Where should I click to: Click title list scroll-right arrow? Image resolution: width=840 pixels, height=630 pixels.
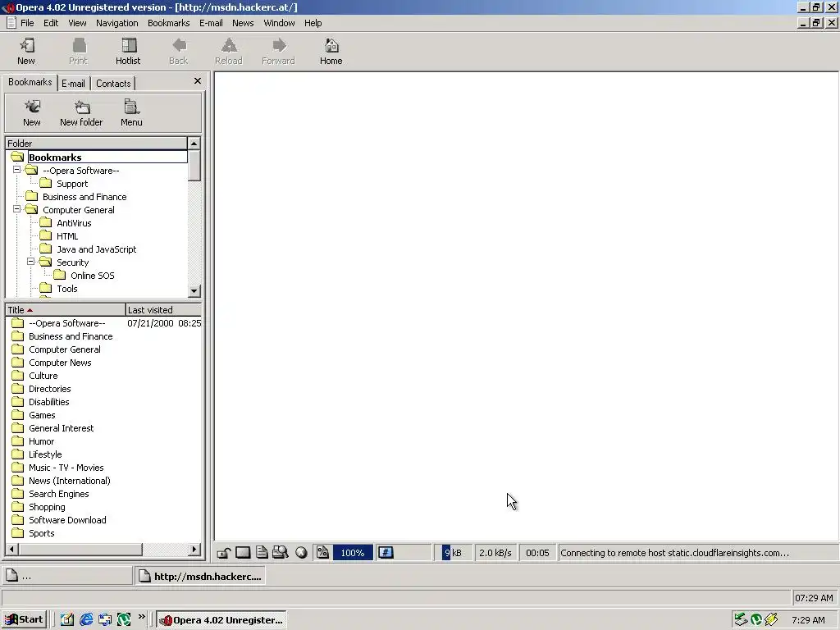coord(194,549)
